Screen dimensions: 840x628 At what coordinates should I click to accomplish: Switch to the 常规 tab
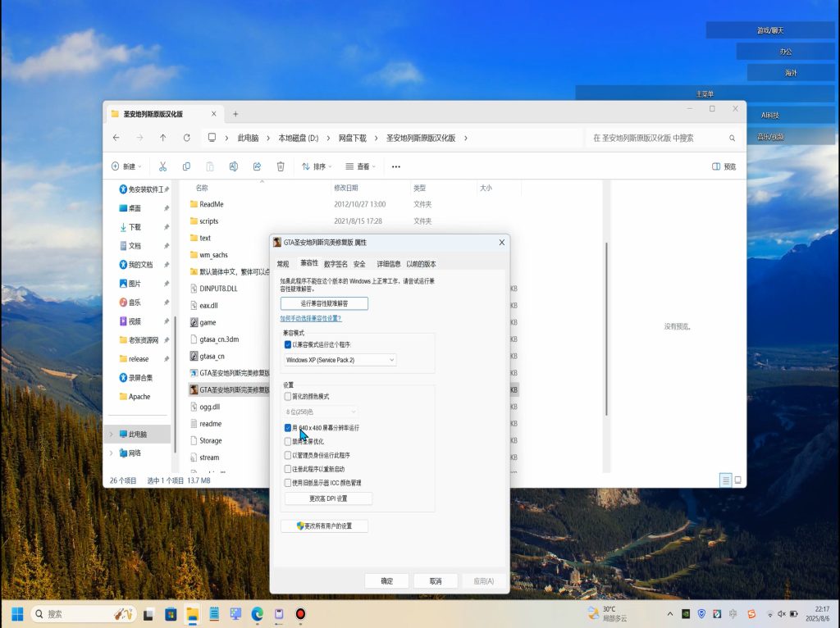click(283, 264)
